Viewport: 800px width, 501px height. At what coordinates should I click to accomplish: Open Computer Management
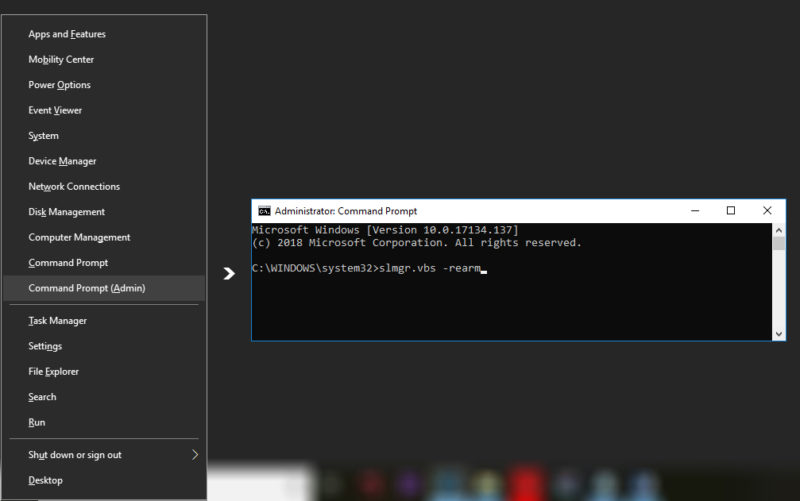click(x=79, y=238)
